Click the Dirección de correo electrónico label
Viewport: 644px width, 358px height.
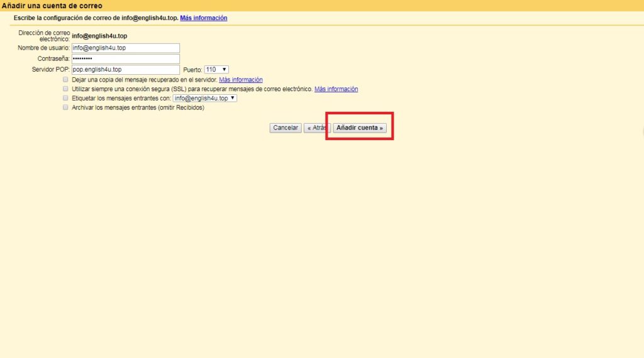click(x=44, y=36)
